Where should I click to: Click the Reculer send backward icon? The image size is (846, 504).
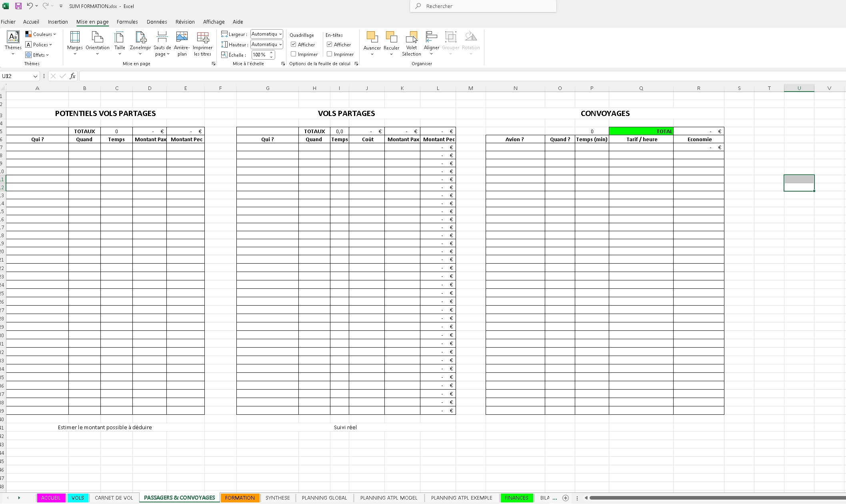[391, 43]
